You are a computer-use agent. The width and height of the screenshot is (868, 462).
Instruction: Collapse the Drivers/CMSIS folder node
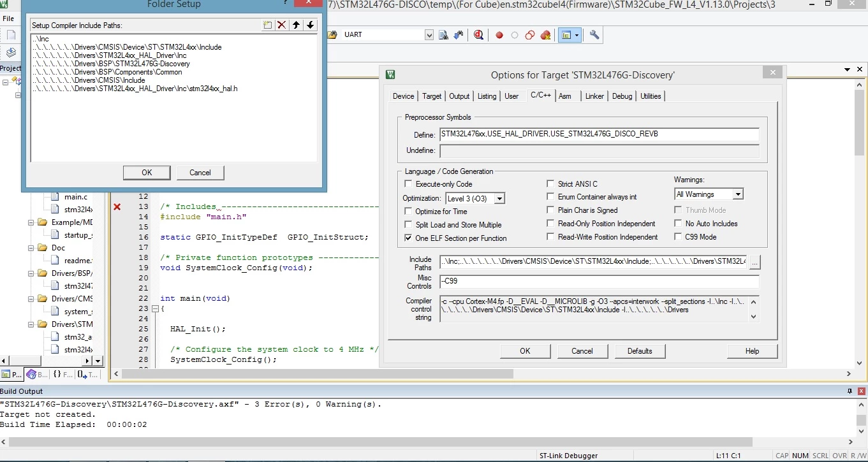coord(31,299)
